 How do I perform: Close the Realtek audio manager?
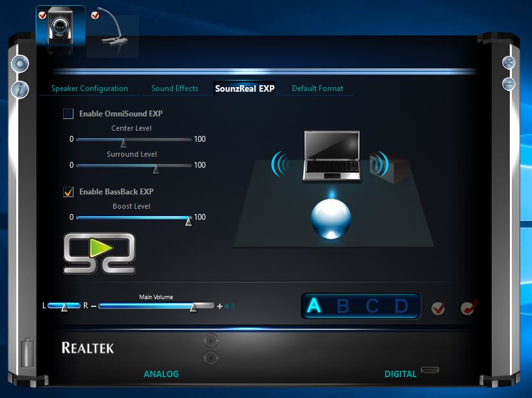pos(508,62)
